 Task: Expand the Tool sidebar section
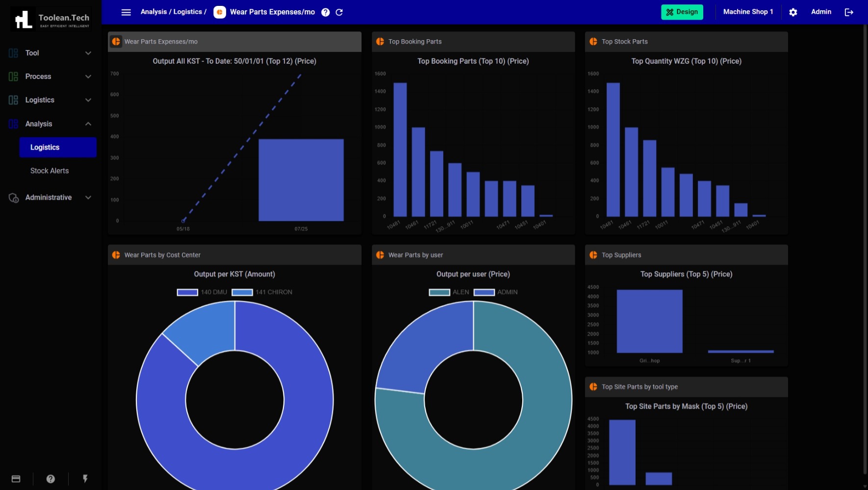(x=49, y=53)
